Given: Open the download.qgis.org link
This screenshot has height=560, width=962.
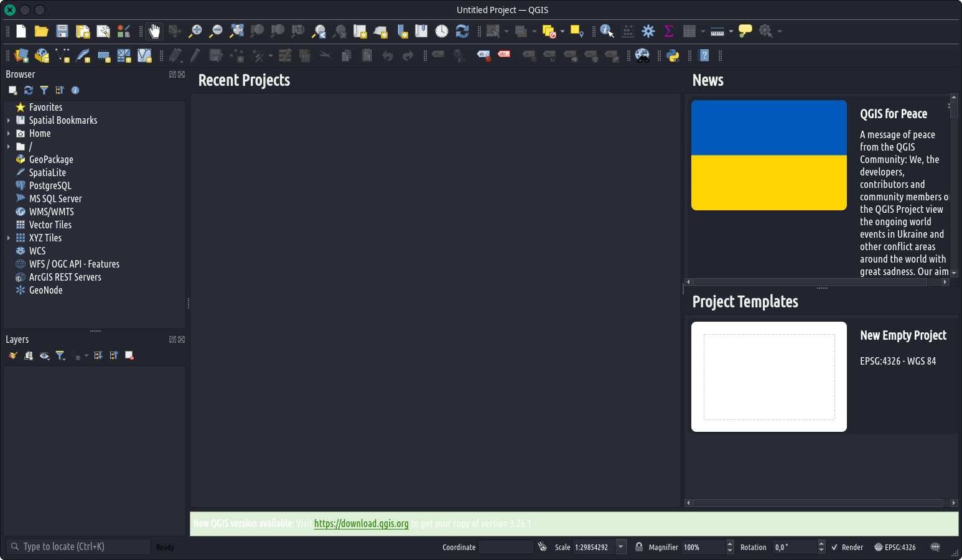Looking at the screenshot, I should 362,524.
